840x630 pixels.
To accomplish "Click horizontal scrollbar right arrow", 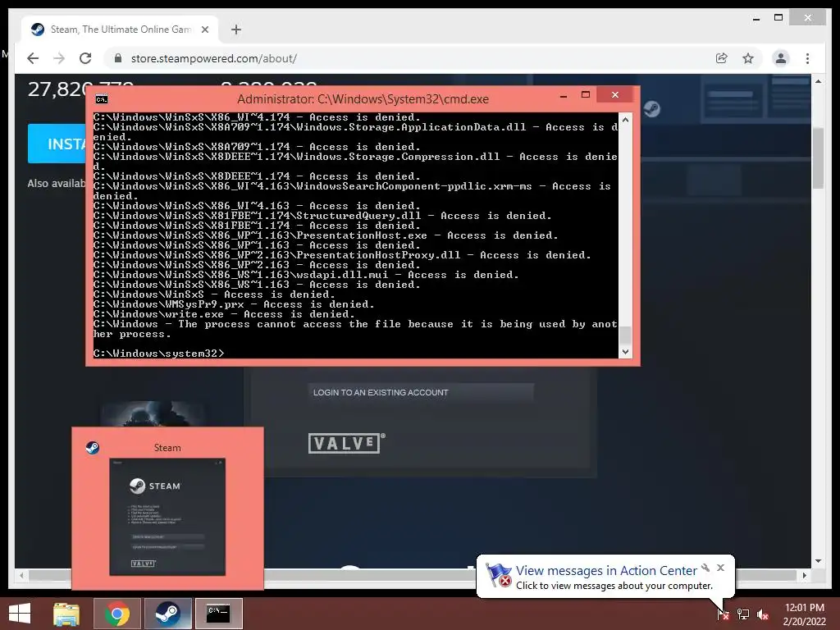I will pos(805,575).
